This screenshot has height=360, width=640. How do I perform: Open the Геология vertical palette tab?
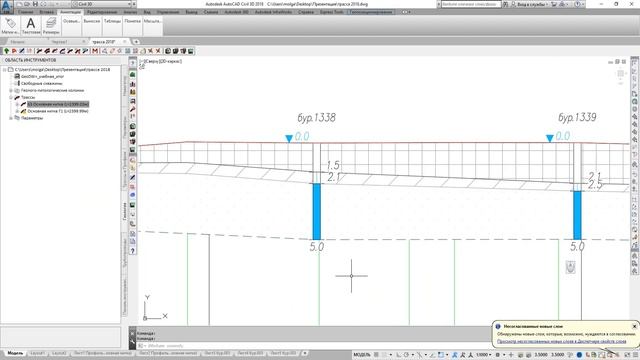pos(124,211)
